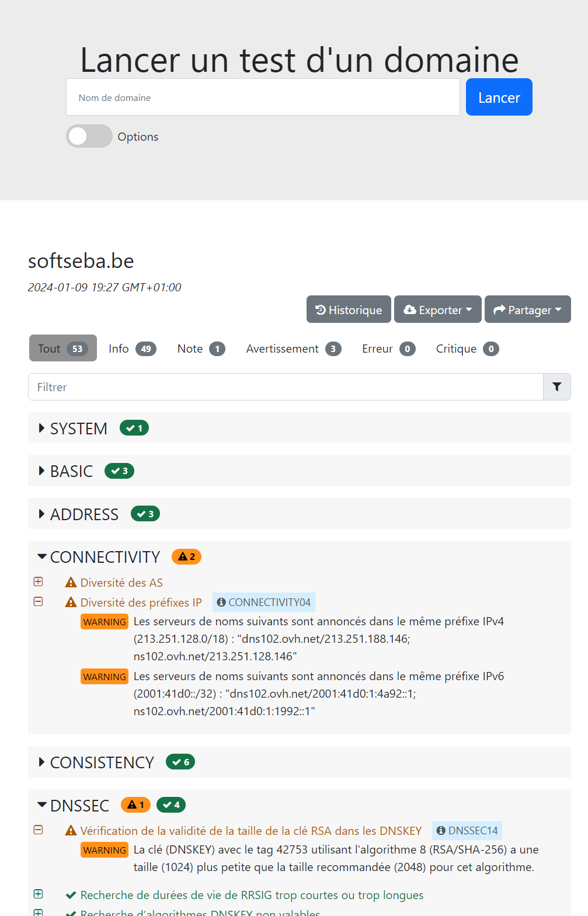Collapse the RSA key size check entry

pos(39,830)
